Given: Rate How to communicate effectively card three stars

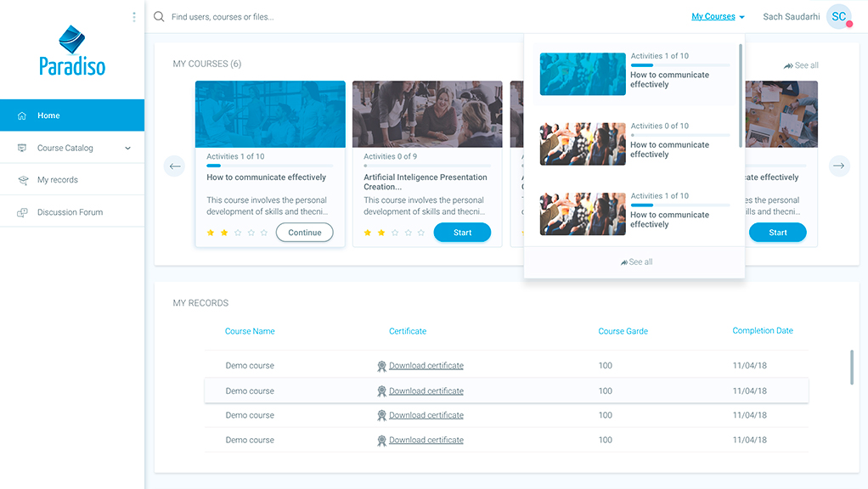Looking at the screenshot, I should click(238, 233).
